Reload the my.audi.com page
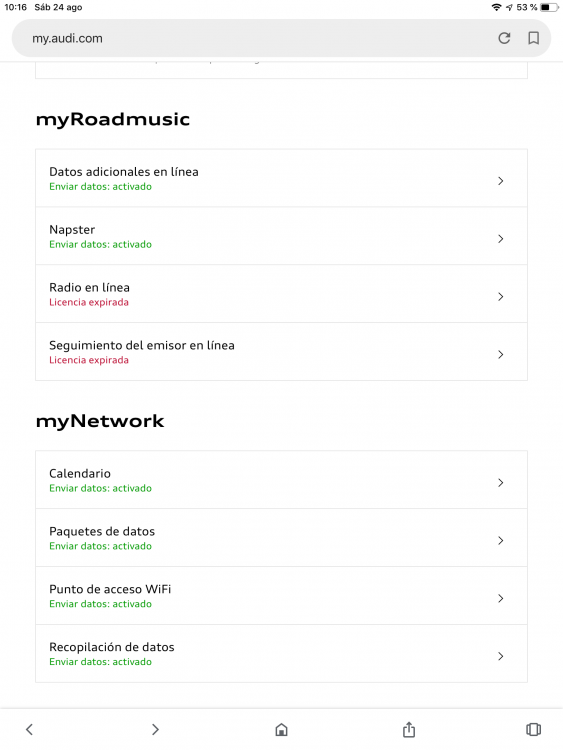The height and width of the screenshot is (750, 563). pyautogui.click(x=504, y=38)
